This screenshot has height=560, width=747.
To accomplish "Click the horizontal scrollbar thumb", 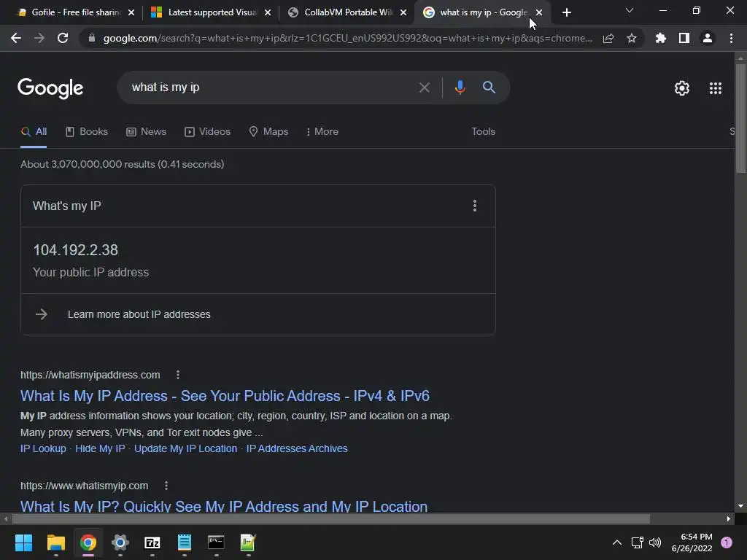I will 331,518.
